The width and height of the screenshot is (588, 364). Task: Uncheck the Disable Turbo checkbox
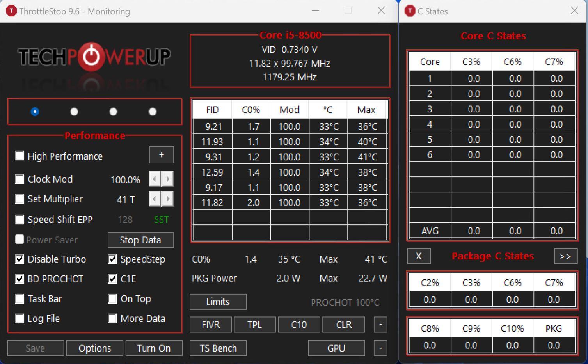tap(20, 259)
